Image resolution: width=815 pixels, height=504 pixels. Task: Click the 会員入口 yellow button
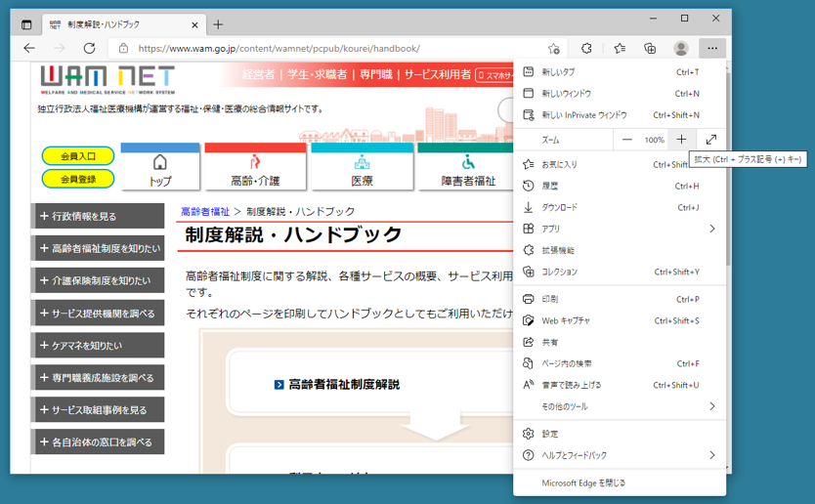pyautogui.click(x=78, y=156)
